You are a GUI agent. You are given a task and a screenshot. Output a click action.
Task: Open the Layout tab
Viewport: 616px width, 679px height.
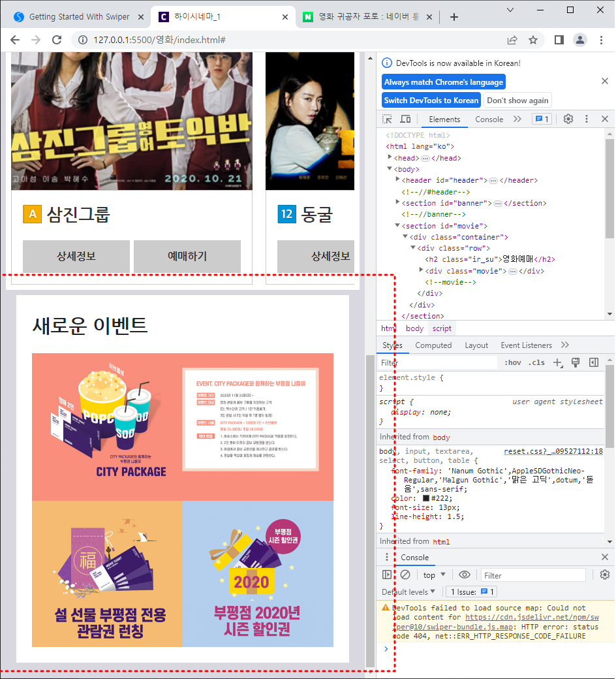coord(476,345)
